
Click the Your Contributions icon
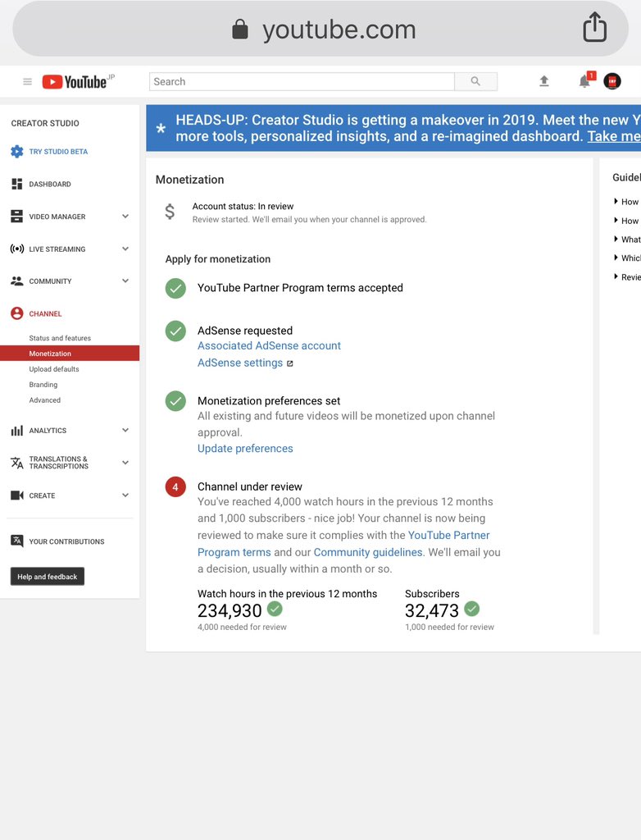17,541
